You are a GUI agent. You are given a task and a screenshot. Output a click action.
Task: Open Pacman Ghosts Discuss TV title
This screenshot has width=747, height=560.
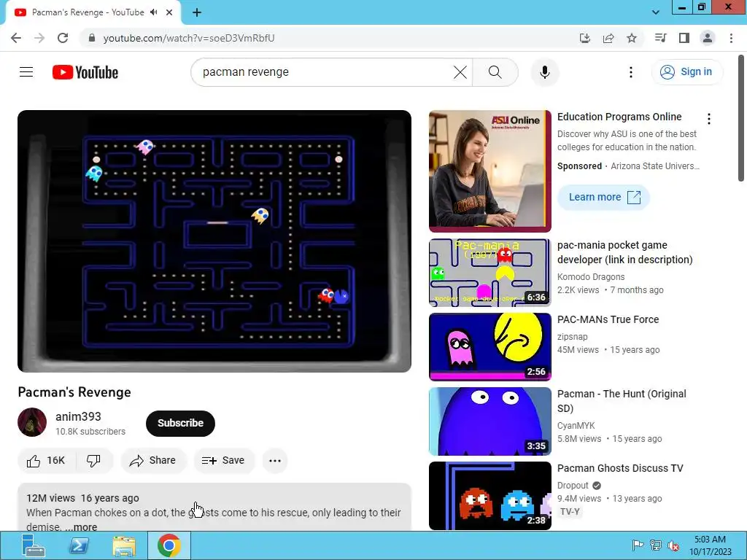coord(620,468)
